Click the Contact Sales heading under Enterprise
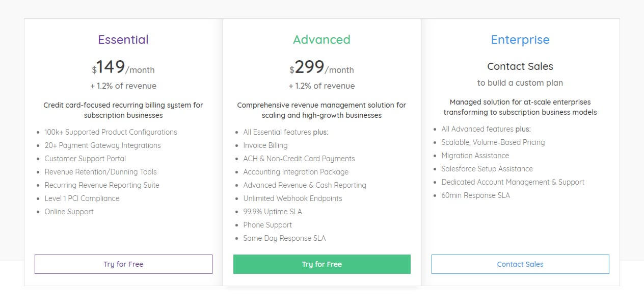 (520, 66)
